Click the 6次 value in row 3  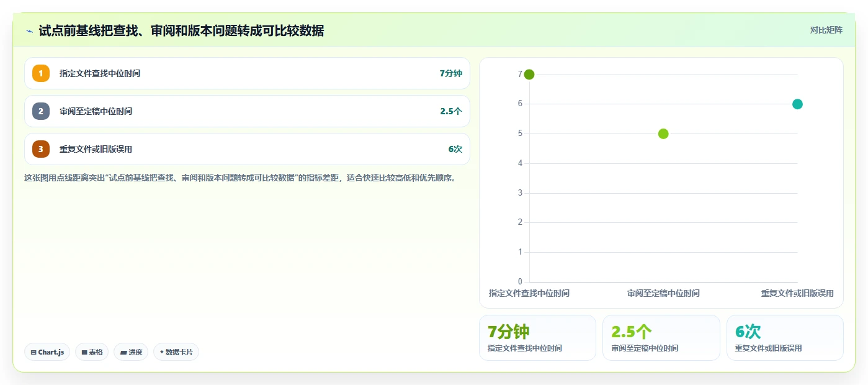pos(455,149)
